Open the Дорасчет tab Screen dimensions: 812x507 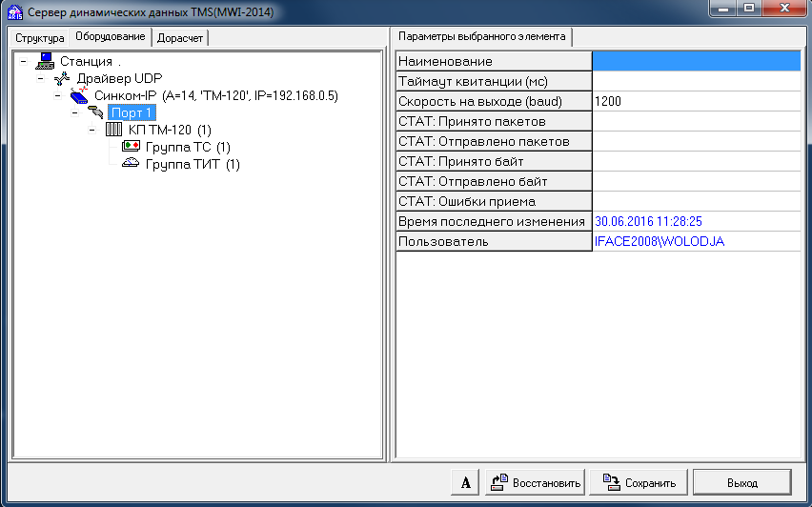pos(179,38)
